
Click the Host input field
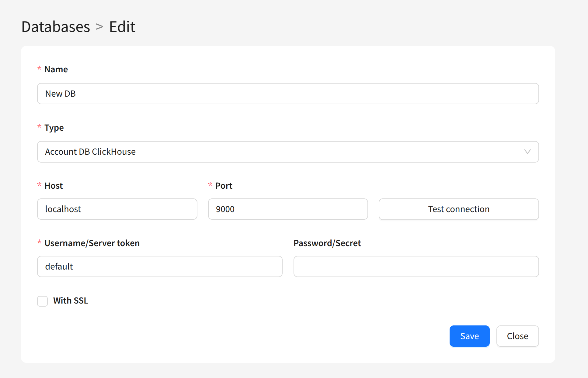click(x=117, y=209)
